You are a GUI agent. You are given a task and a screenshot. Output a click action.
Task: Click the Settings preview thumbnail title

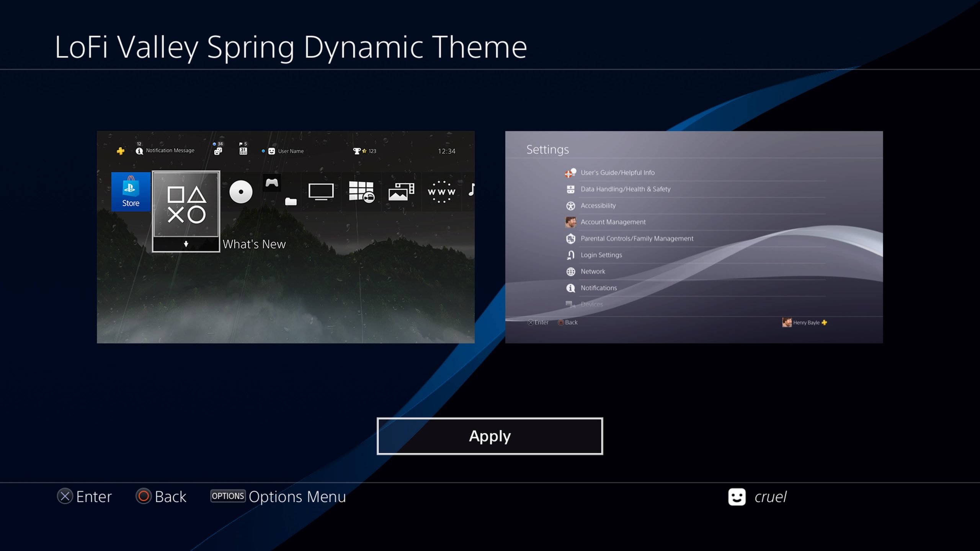[x=547, y=149]
